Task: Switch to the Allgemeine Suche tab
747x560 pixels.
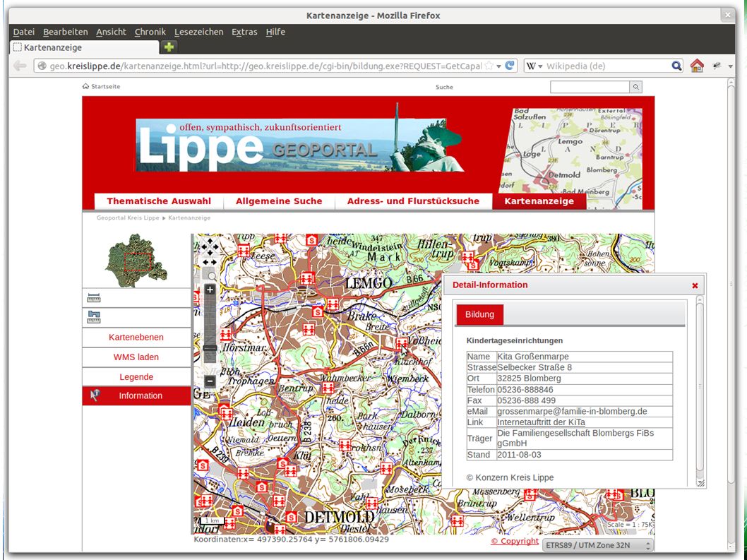Action: pyautogui.click(x=279, y=201)
